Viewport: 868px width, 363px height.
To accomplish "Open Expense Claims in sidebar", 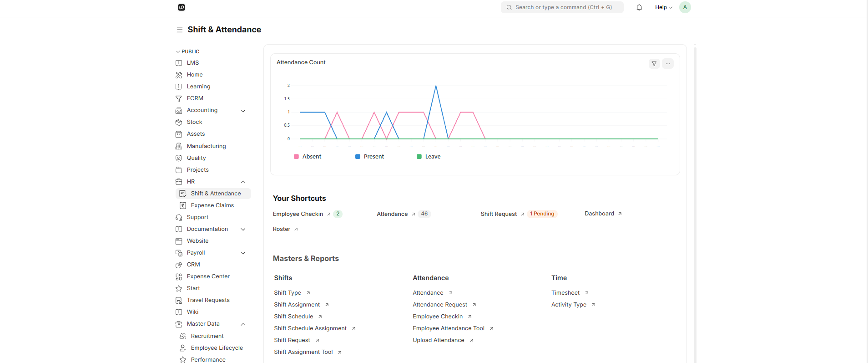I will click(213, 205).
